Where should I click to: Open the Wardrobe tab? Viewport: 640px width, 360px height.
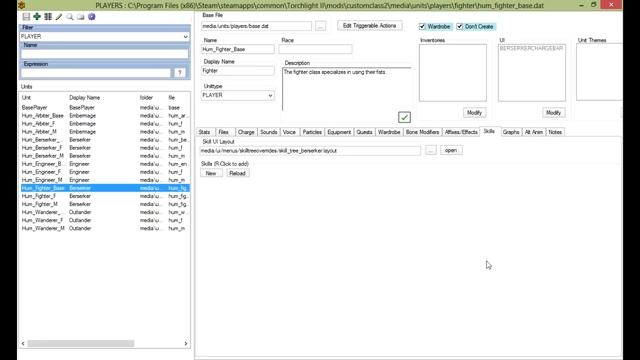pyautogui.click(x=389, y=132)
